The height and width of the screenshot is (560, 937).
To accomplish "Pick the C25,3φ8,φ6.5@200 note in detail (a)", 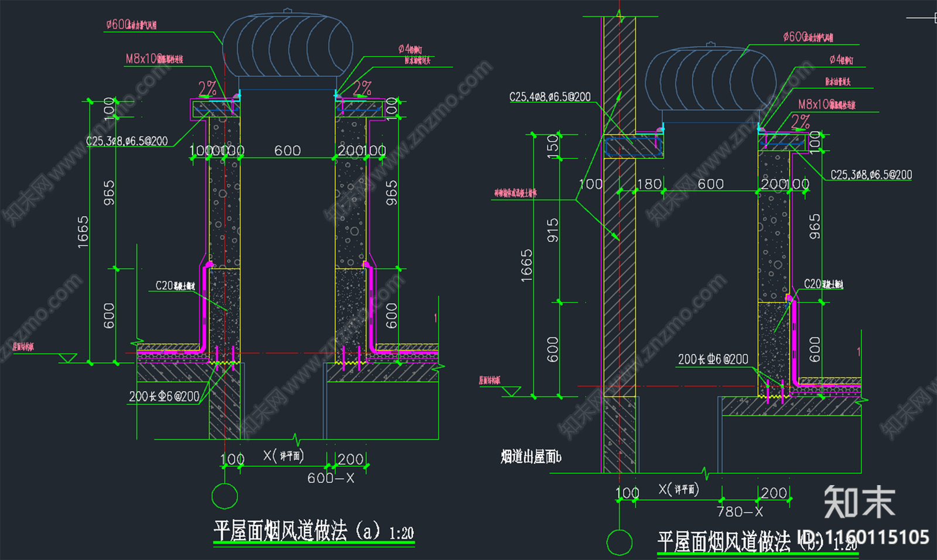I will (127, 141).
